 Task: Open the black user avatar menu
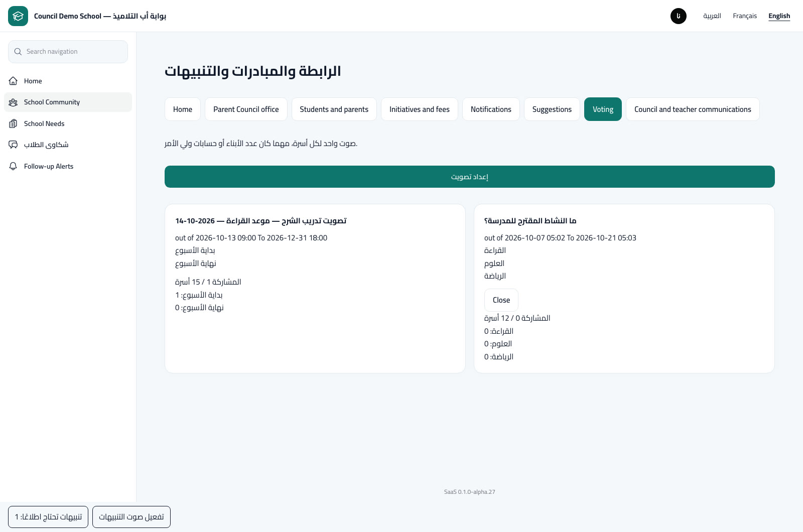coord(679,16)
